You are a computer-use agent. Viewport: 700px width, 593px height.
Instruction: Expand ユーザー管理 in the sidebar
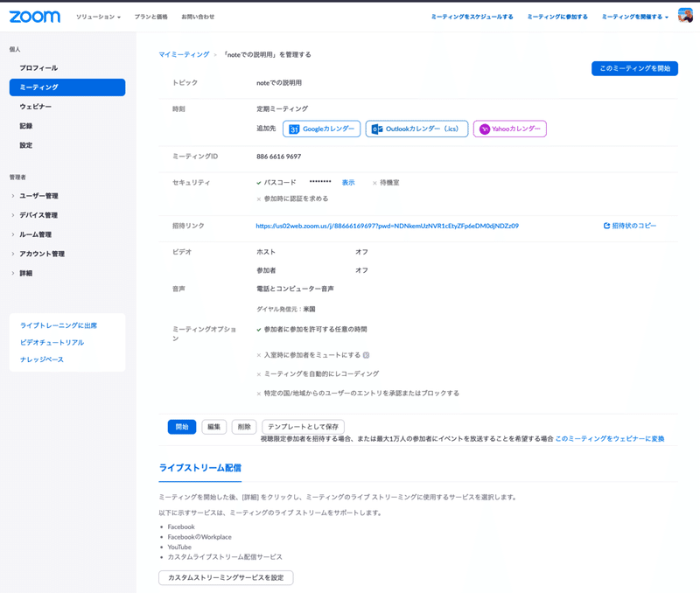coord(38,196)
